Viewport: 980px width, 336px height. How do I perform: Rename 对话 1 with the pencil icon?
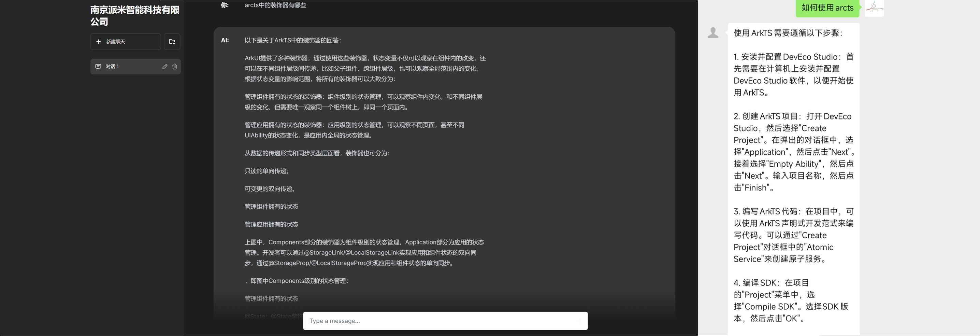(165, 67)
